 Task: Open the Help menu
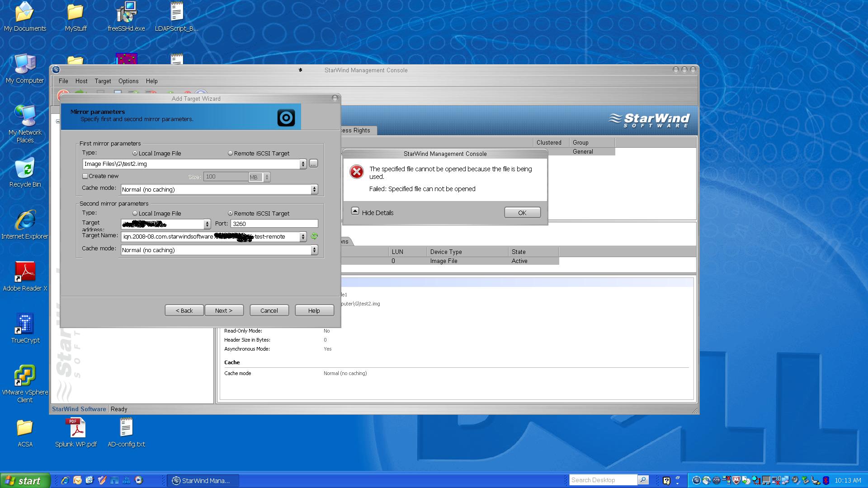point(151,81)
